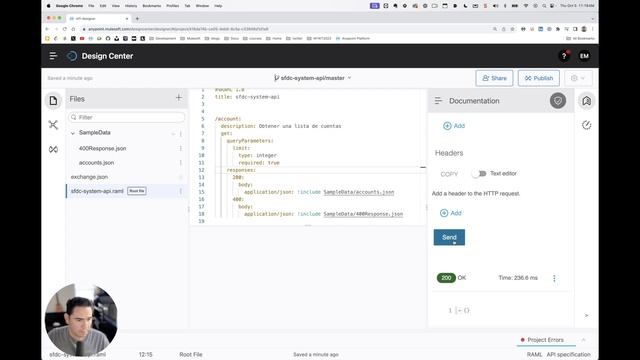The height and width of the screenshot is (360, 640).
Task: Follow the SampleData/400Response.json include link
Action: [363, 214]
